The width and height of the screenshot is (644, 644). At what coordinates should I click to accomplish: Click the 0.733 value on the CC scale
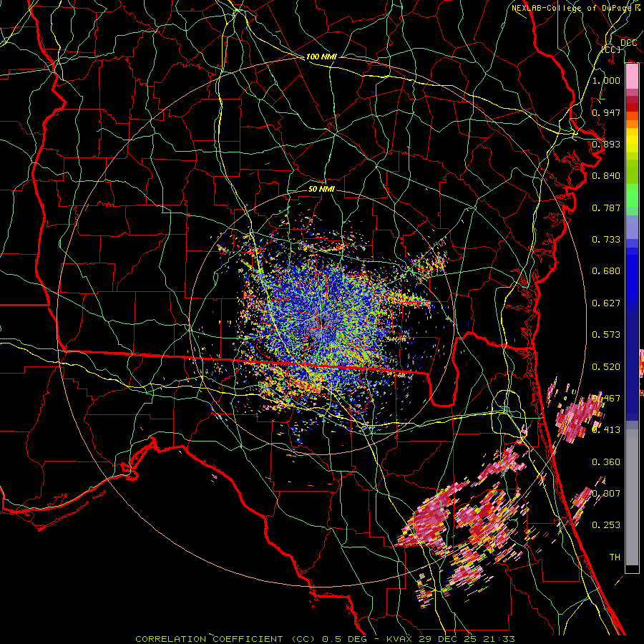tap(606, 240)
